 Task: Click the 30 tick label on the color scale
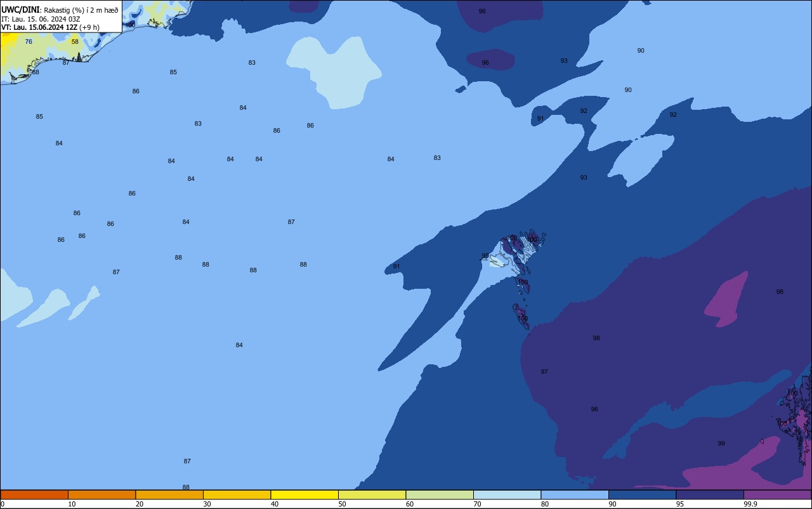[207, 504]
